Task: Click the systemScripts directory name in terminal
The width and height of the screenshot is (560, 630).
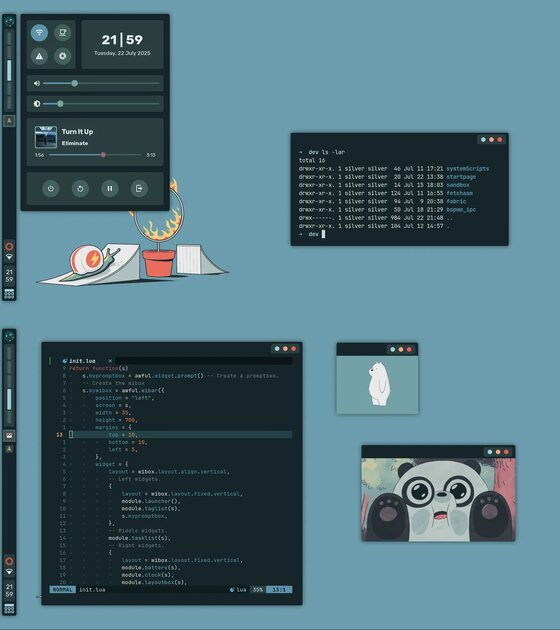Action: 468,169
